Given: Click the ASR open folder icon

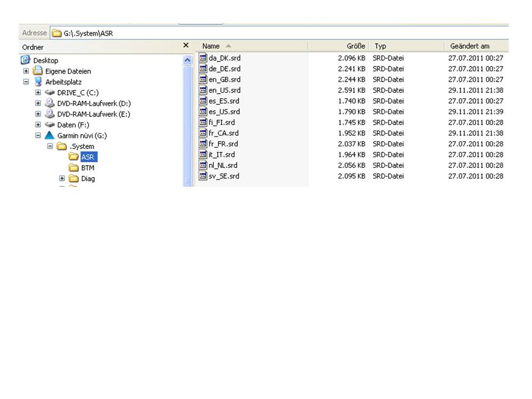Looking at the screenshot, I should click(74, 157).
